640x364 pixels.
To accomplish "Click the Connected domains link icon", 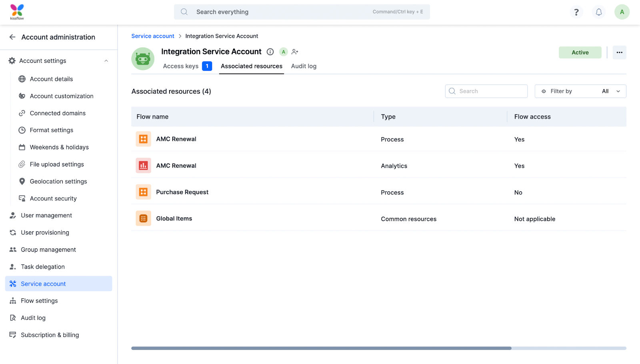I will click(x=22, y=113).
